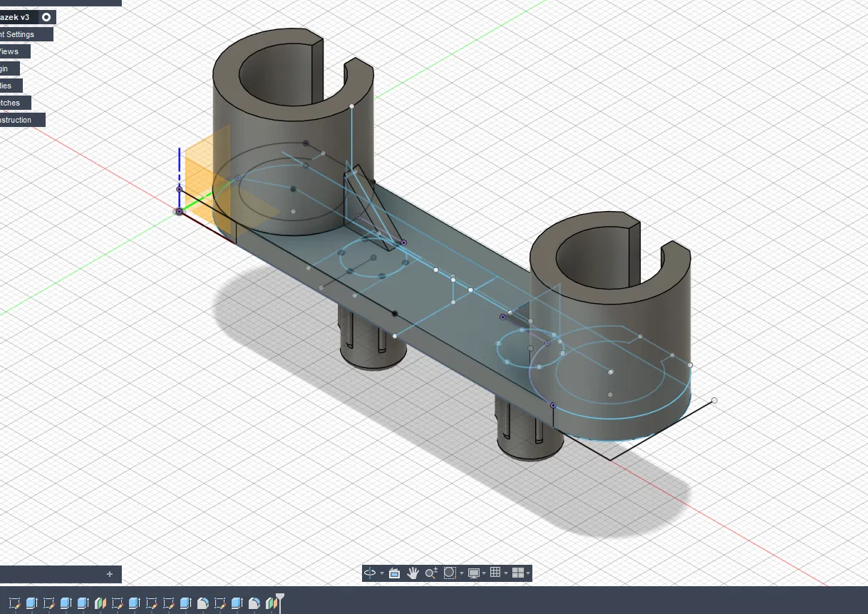Open Display Settings monitor icon

pyautogui.click(x=474, y=573)
